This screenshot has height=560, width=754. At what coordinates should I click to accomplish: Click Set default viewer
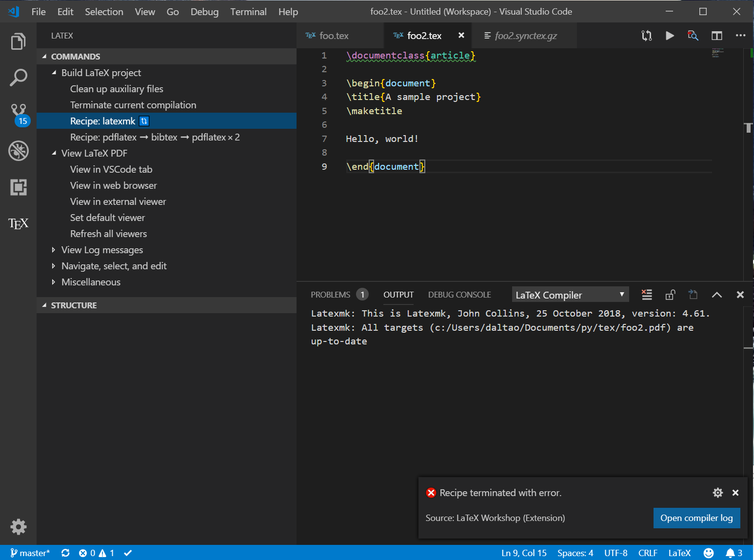[x=107, y=218]
